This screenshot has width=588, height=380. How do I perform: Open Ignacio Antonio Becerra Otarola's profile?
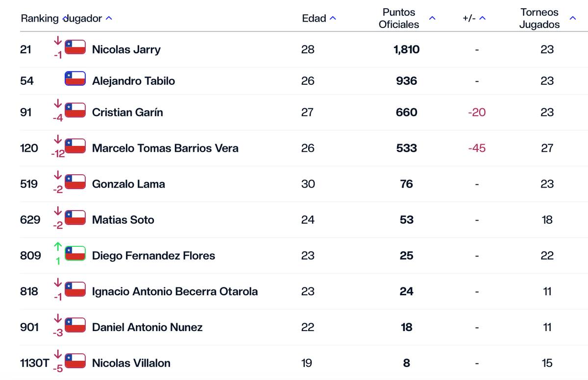(175, 291)
